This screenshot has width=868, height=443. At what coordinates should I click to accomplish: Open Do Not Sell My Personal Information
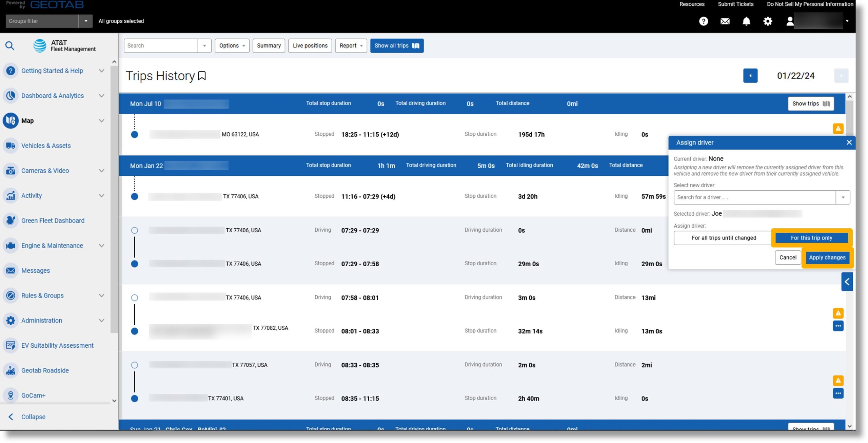[x=810, y=4]
